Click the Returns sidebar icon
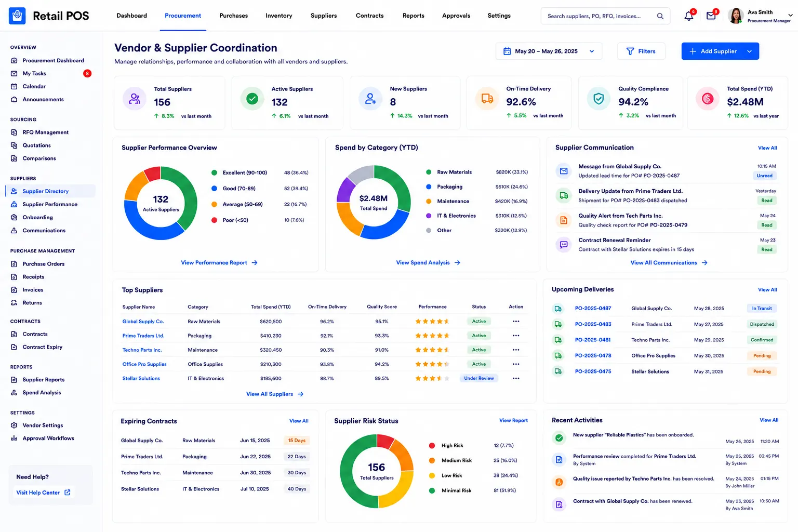The height and width of the screenshot is (532, 798). click(14, 303)
